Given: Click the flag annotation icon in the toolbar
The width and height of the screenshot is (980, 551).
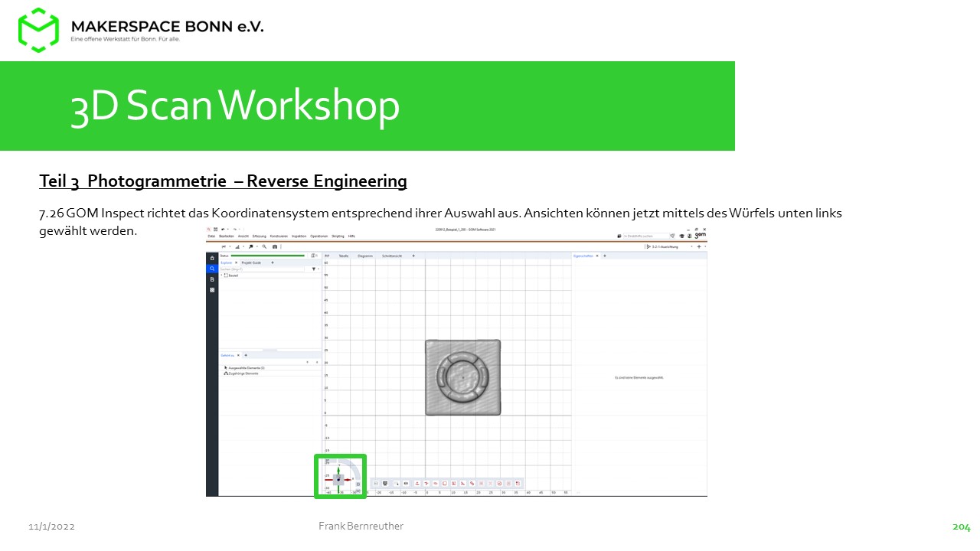Looking at the screenshot, I should (251, 246).
